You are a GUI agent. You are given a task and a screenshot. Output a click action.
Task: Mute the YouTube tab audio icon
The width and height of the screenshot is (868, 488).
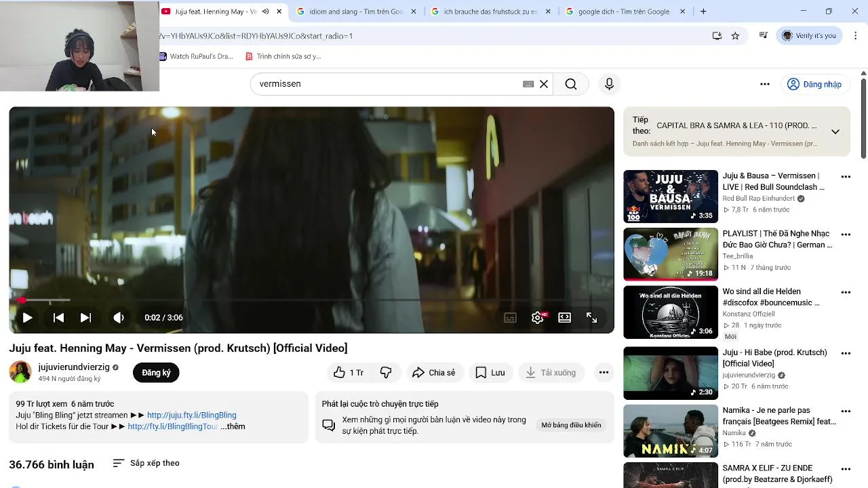(x=265, y=12)
